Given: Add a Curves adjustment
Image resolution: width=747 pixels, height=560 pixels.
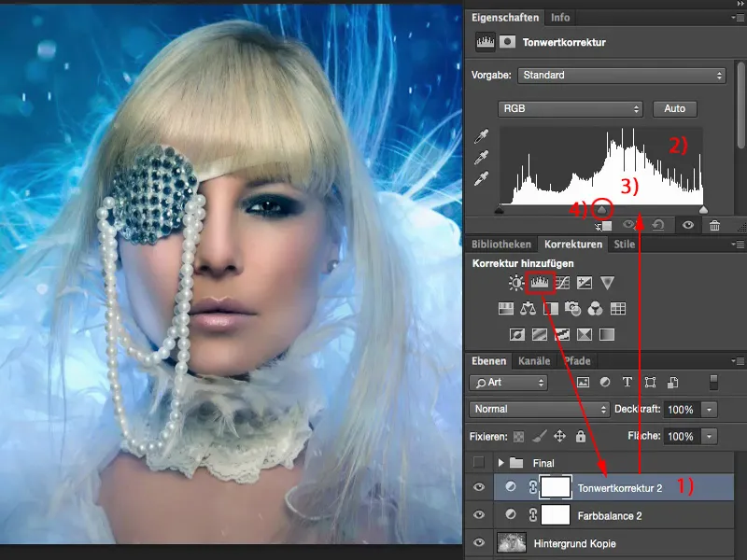Looking at the screenshot, I should (562, 283).
